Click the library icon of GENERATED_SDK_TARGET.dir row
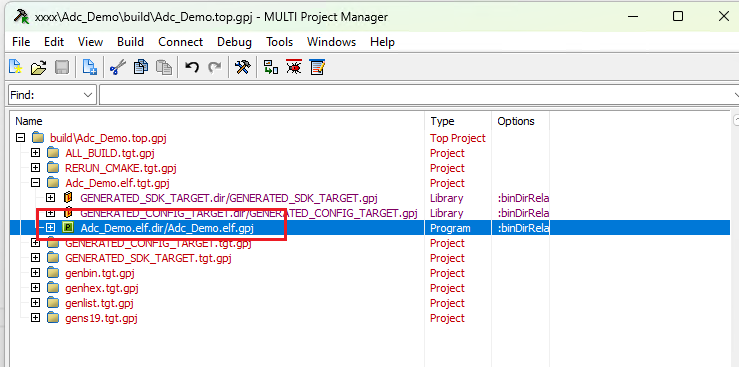The width and height of the screenshot is (739, 367). point(68,198)
